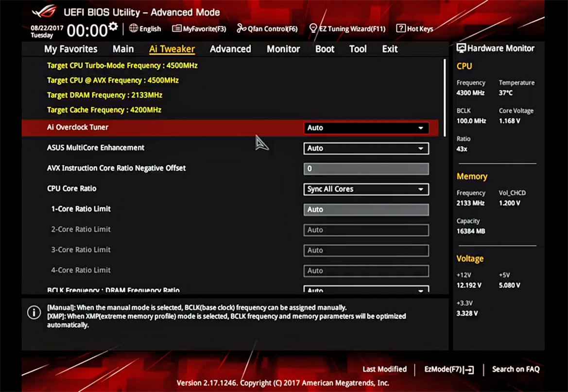
Task: Click the CPU heading in Hardware Monitor
Action: (x=464, y=66)
